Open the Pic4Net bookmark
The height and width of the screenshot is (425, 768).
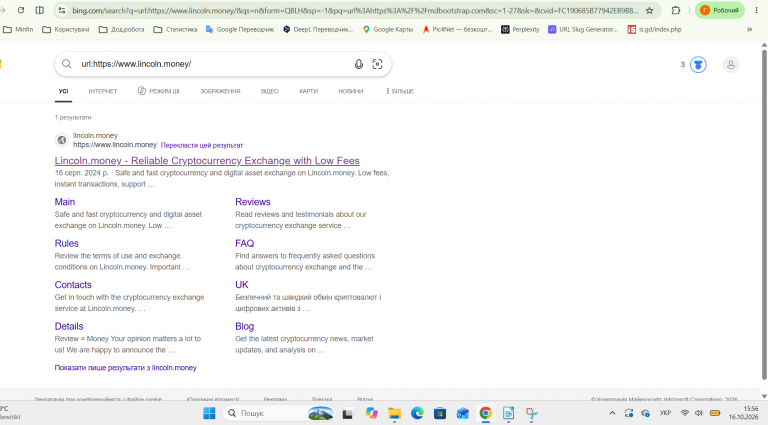click(x=457, y=29)
